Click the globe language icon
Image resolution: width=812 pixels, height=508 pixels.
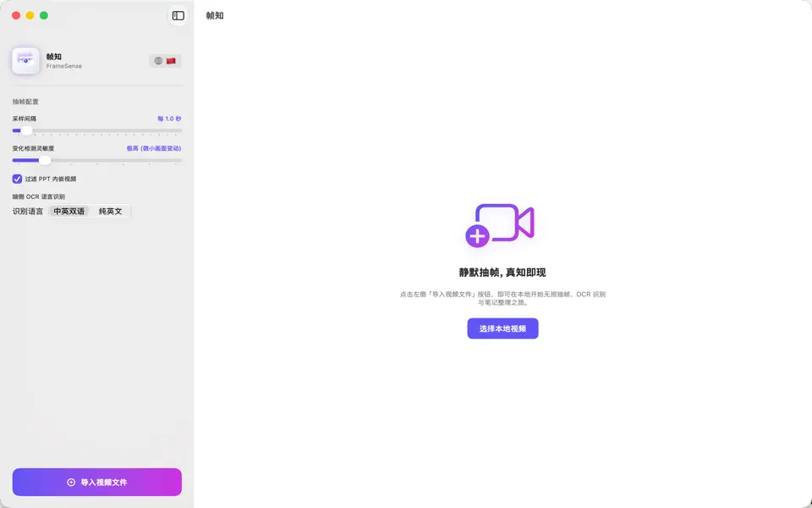[x=158, y=61]
